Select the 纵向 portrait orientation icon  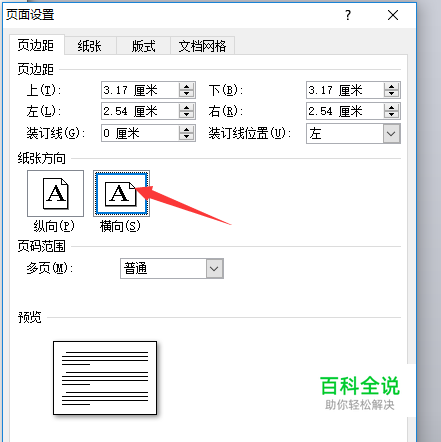click(x=55, y=193)
